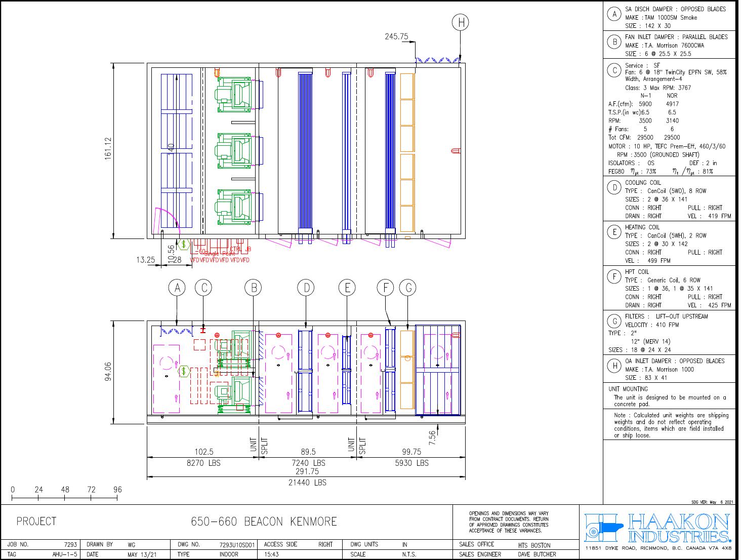Click legend circle C beside Service SF
The image size is (741, 560).
tap(614, 70)
